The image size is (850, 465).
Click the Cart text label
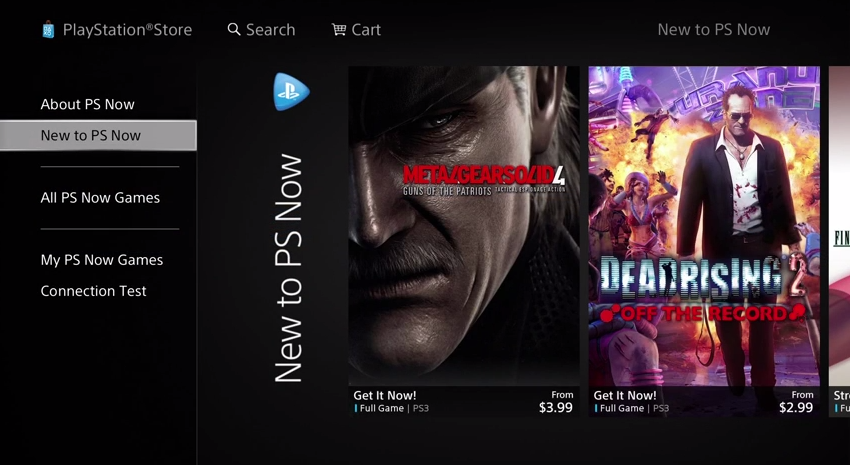pos(366,30)
